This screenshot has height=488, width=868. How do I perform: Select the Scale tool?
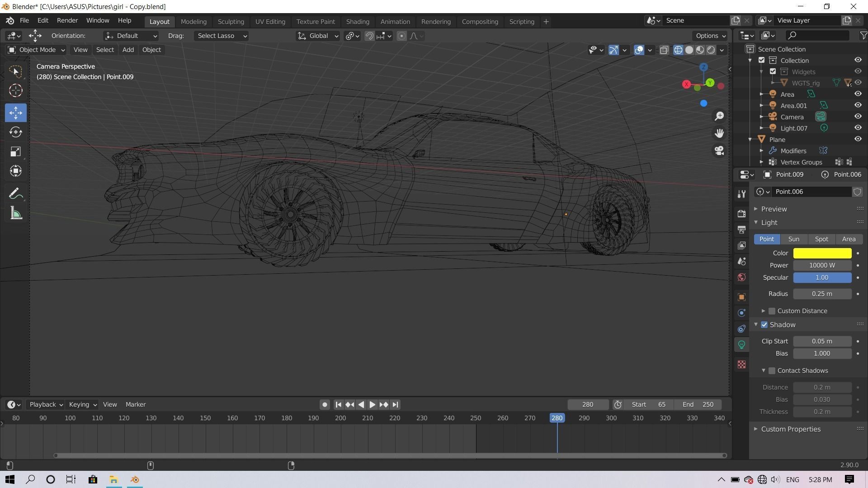coord(16,151)
